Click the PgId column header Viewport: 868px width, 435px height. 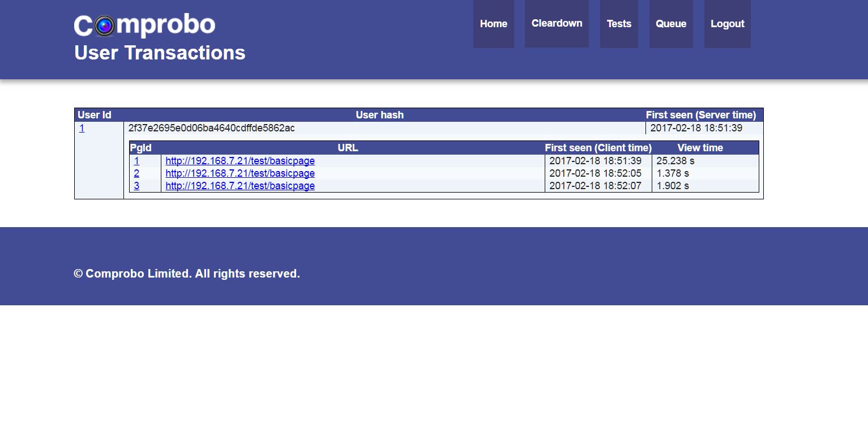pos(141,148)
